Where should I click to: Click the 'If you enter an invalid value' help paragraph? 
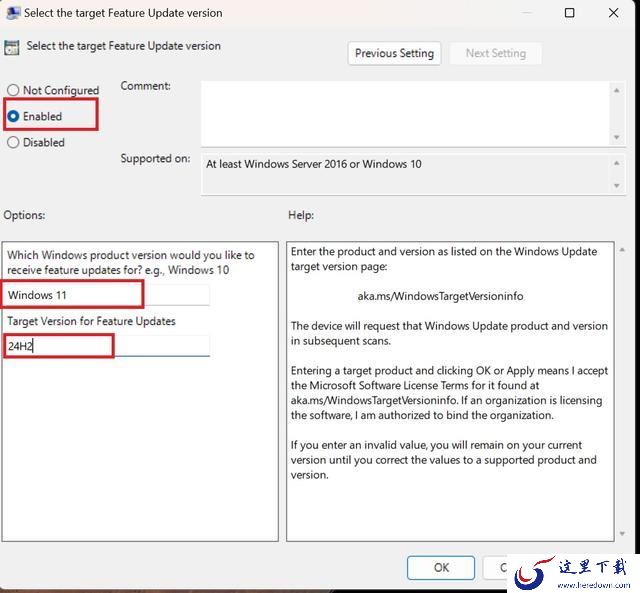[444, 460]
